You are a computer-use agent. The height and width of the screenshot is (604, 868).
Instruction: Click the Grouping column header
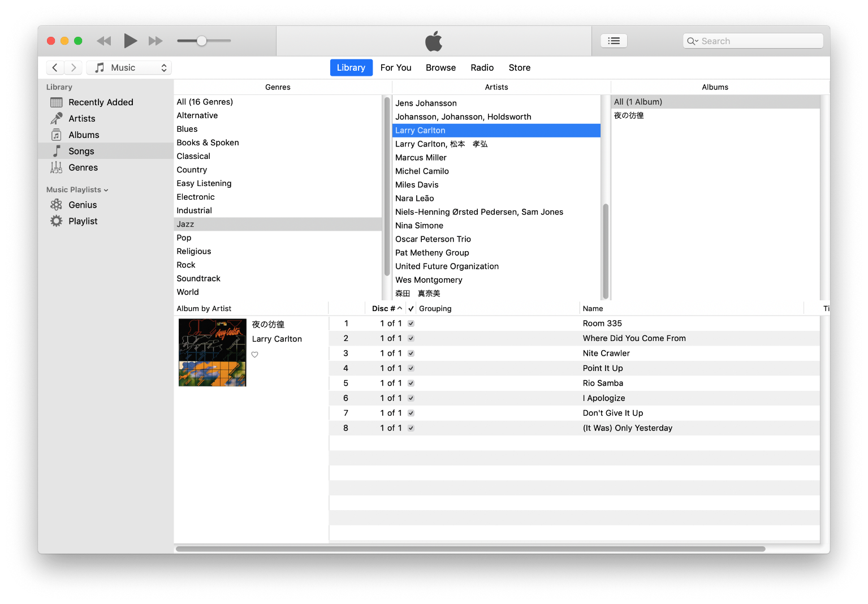click(498, 309)
